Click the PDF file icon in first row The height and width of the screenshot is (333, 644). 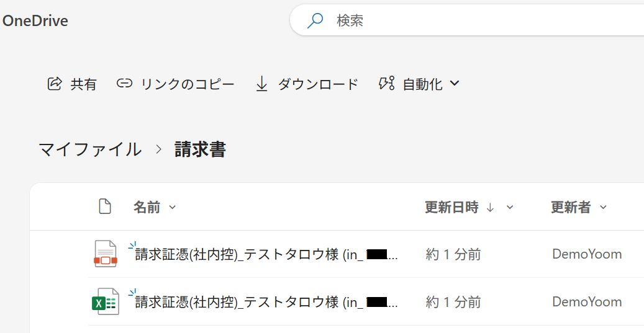[x=105, y=254]
